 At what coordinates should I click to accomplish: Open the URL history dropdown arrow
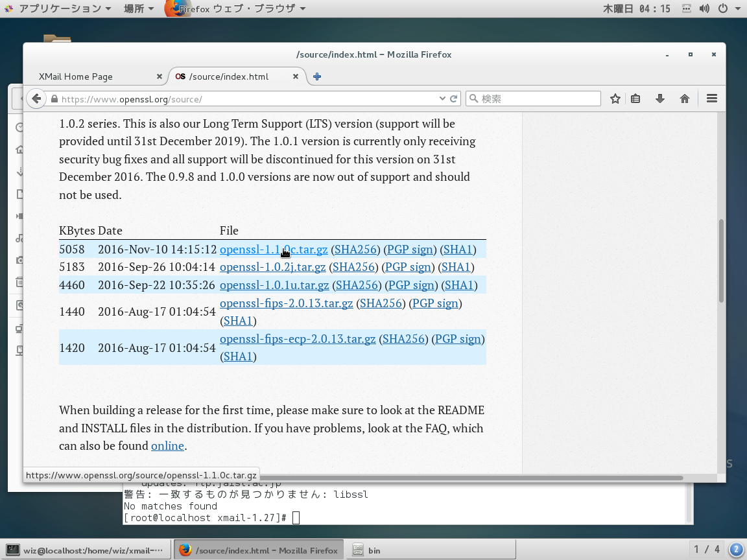tap(442, 99)
